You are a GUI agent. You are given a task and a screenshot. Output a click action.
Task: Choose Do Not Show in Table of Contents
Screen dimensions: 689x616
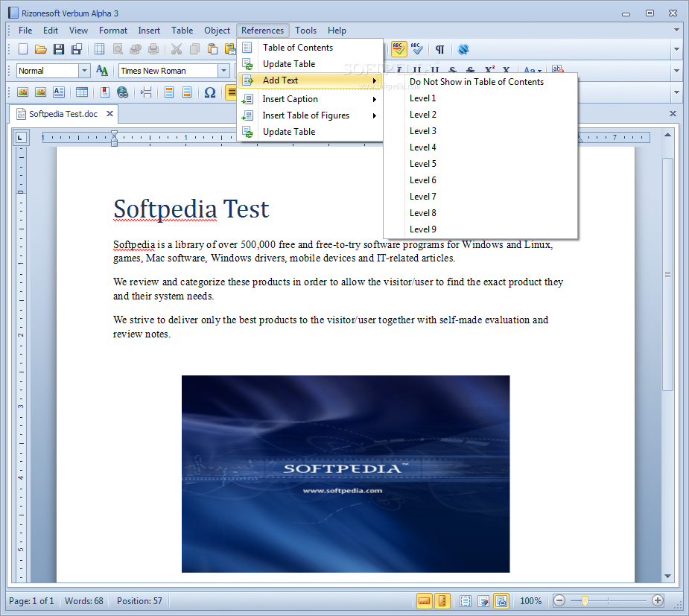tap(480, 82)
